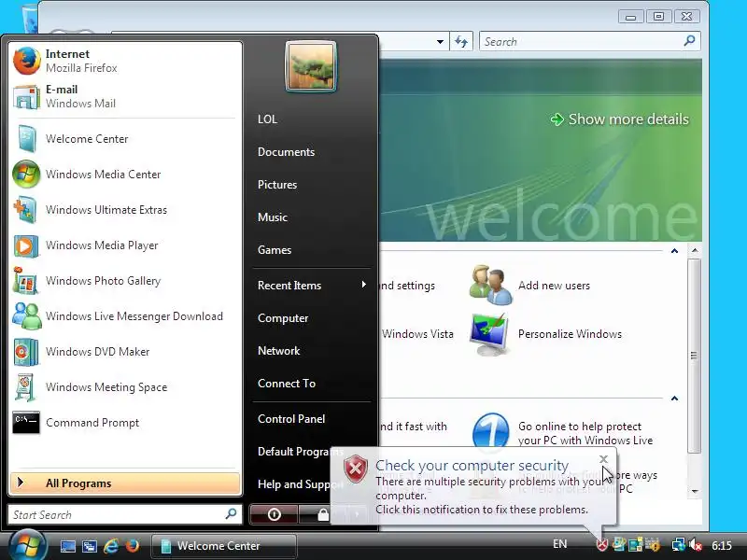Launch Windows DVD Maker

click(x=125, y=352)
